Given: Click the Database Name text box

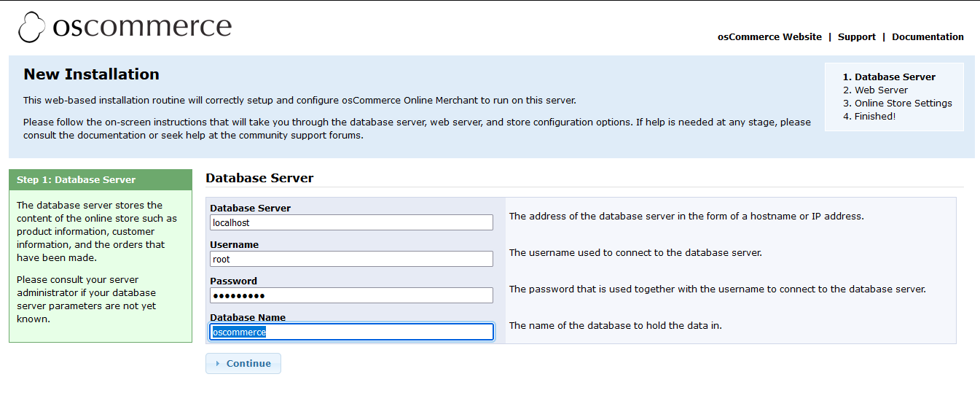Looking at the screenshot, I should click(x=351, y=332).
